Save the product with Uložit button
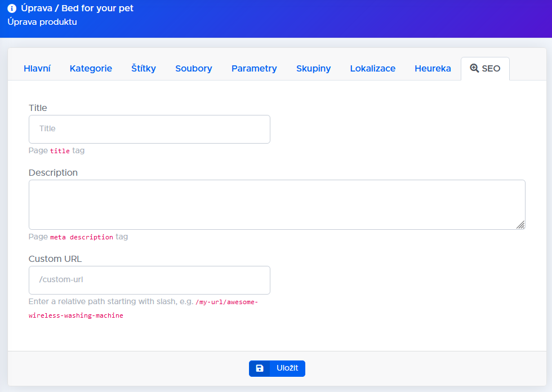 [277, 368]
